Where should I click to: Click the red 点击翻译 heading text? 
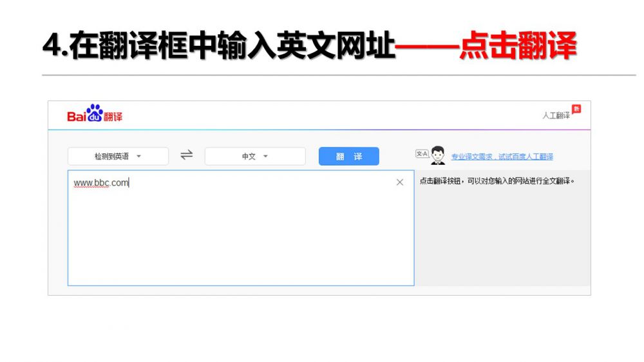[517, 46]
